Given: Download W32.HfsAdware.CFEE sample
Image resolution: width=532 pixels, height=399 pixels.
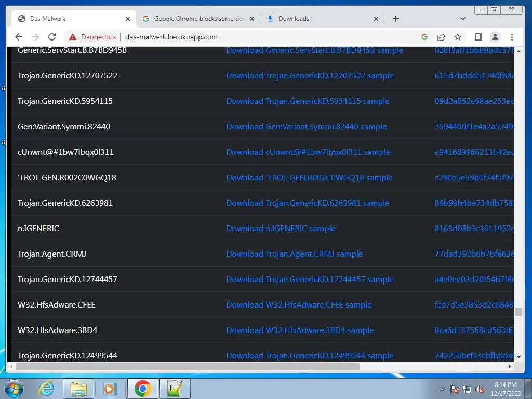Looking at the screenshot, I should (299, 304).
